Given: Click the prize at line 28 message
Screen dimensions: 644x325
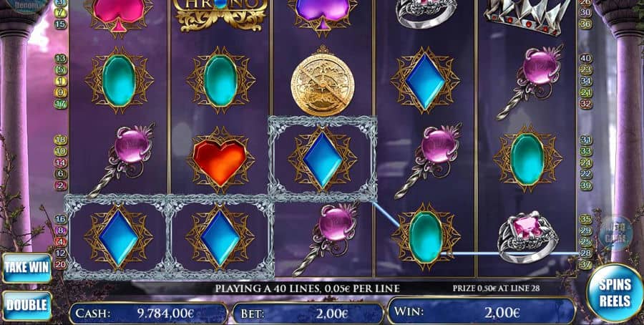Looking at the screenshot, I should pos(496,288).
